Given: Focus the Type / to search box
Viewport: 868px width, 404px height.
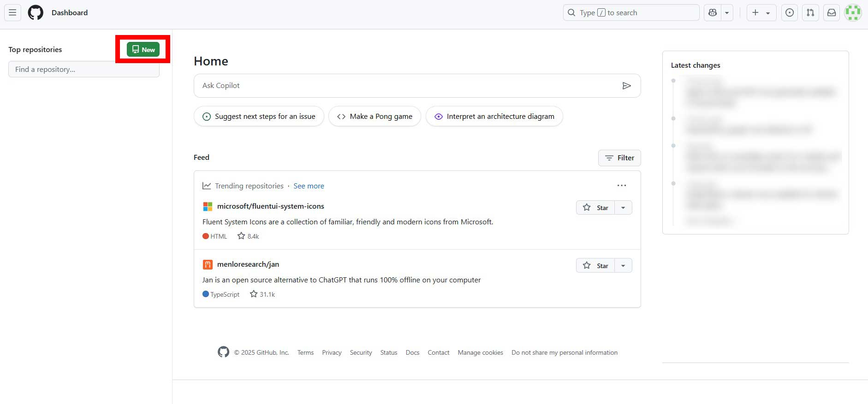Looking at the screenshot, I should [x=631, y=12].
